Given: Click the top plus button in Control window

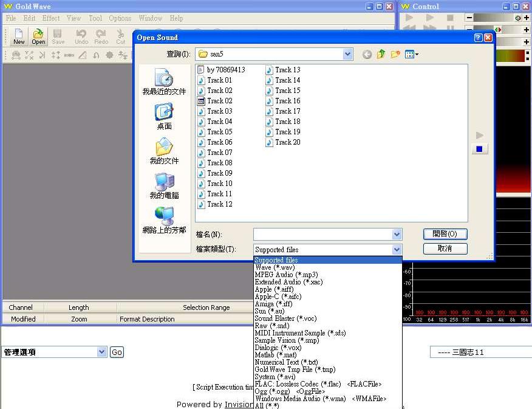Looking at the screenshot, I should (x=527, y=18).
